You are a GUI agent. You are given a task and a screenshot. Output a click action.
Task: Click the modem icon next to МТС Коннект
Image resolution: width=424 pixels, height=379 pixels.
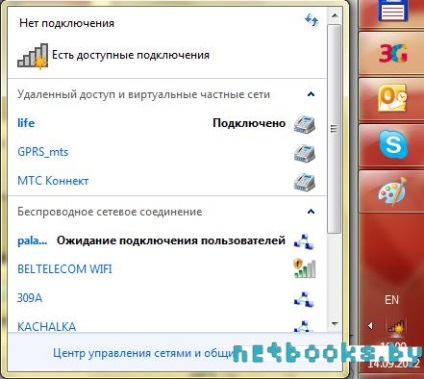click(x=304, y=182)
